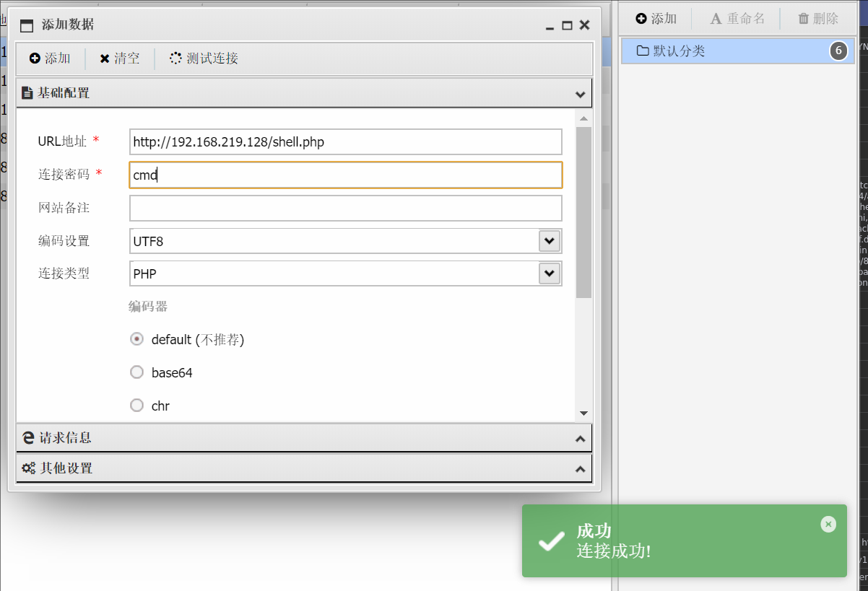Image resolution: width=868 pixels, height=591 pixels.
Task: Click the e icon beside 请求信息
Action: coord(27,437)
